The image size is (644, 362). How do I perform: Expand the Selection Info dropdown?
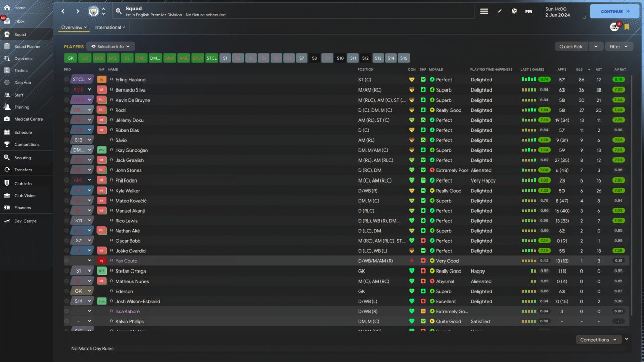111,46
